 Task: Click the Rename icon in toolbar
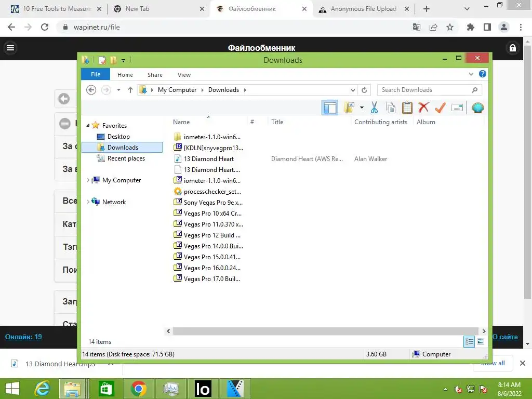(x=457, y=108)
